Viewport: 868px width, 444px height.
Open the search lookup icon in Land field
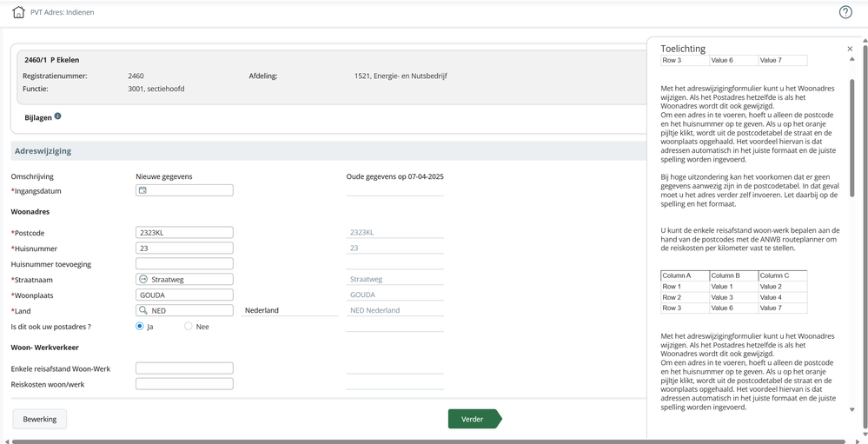pyautogui.click(x=142, y=310)
